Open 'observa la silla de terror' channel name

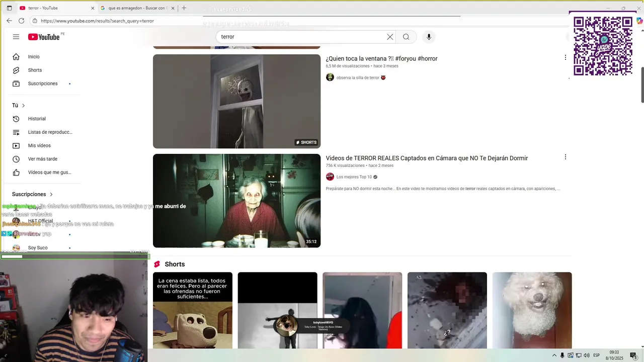[358, 78]
